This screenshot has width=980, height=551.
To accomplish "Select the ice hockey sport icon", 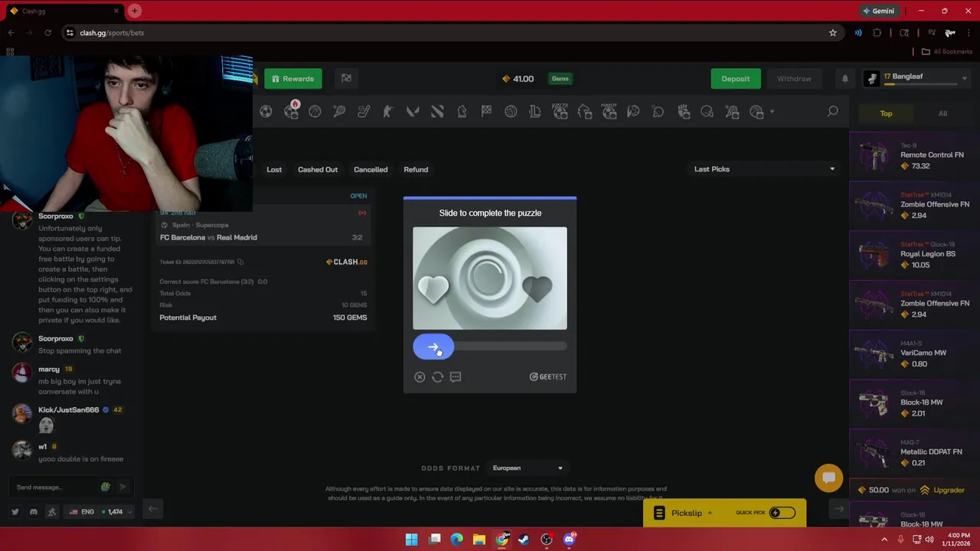I will (364, 112).
